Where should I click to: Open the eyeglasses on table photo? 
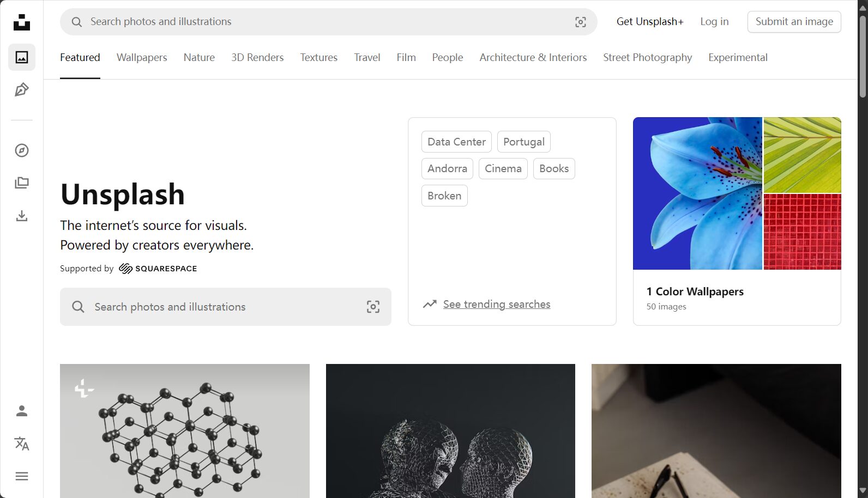[x=716, y=431]
